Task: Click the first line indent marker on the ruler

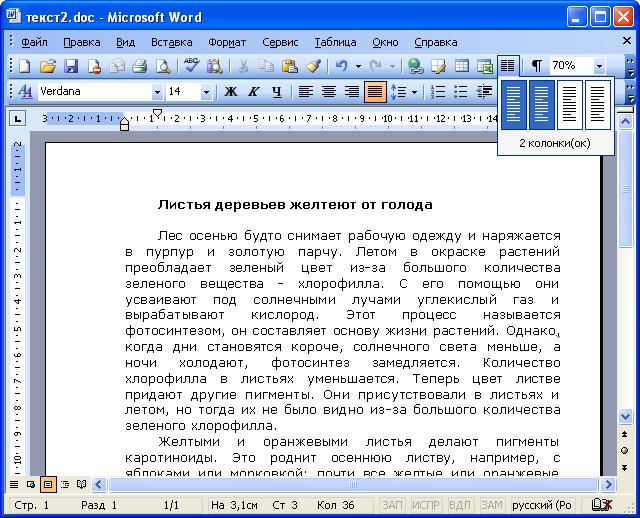Action: pyautogui.click(x=157, y=113)
